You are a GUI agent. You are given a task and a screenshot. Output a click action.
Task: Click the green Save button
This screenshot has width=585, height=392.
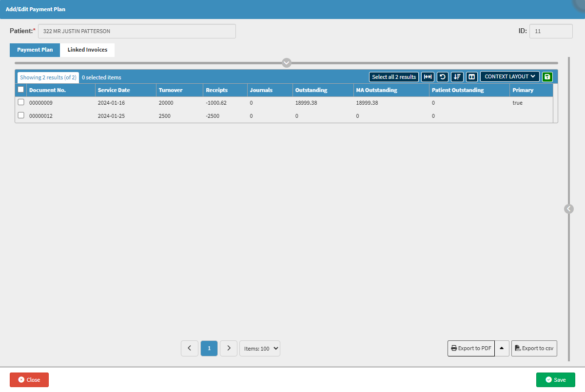click(x=555, y=380)
